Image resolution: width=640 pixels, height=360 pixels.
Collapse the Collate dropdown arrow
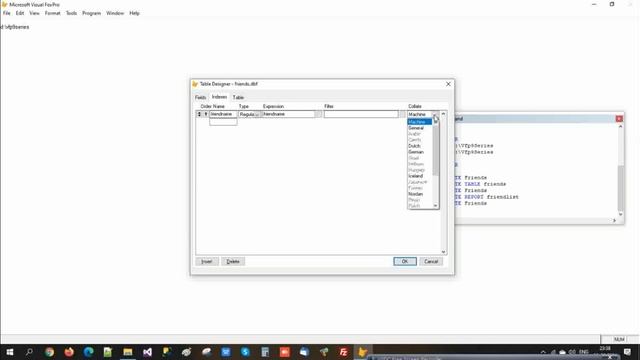(x=436, y=115)
